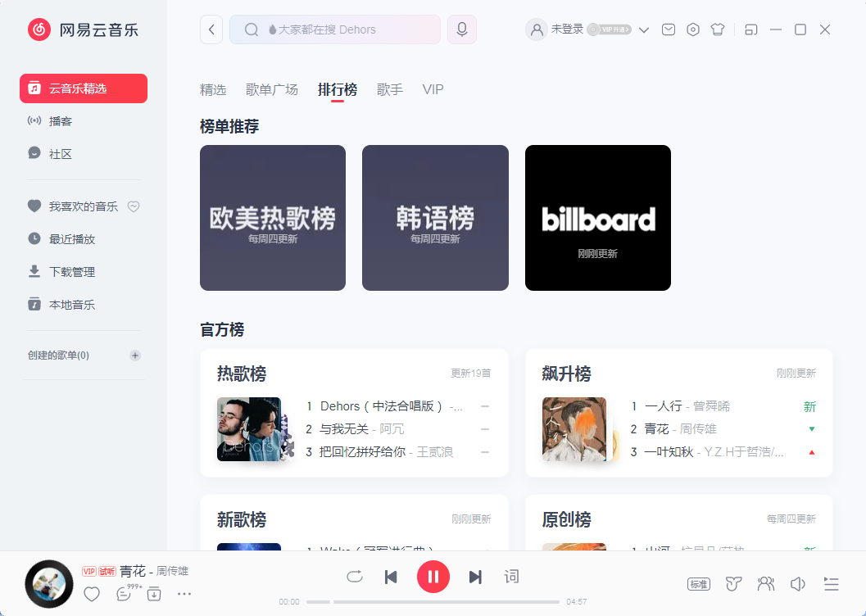Click the microphone voice search icon
The image size is (866, 616).
pos(462,29)
